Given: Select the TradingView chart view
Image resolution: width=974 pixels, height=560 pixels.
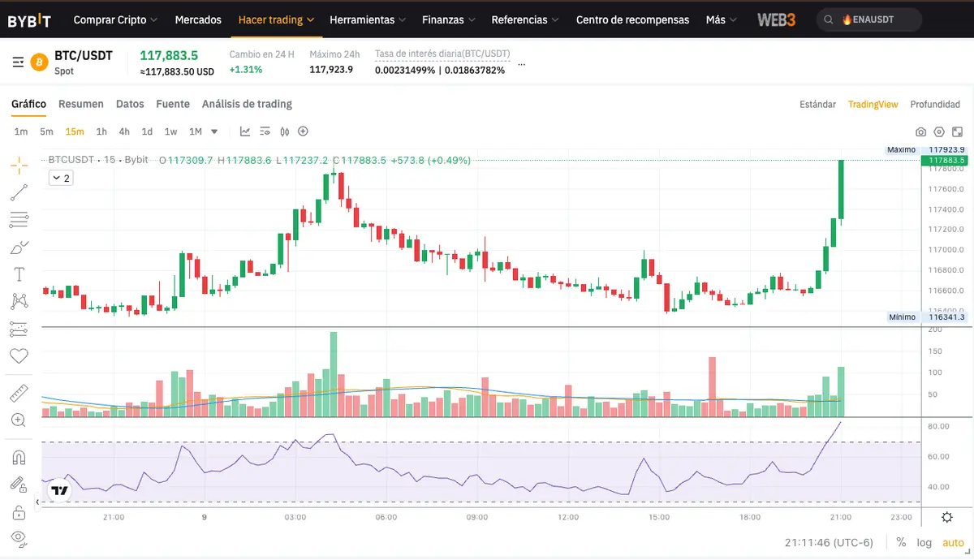Looking at the screenshot, I should (873, 105).
